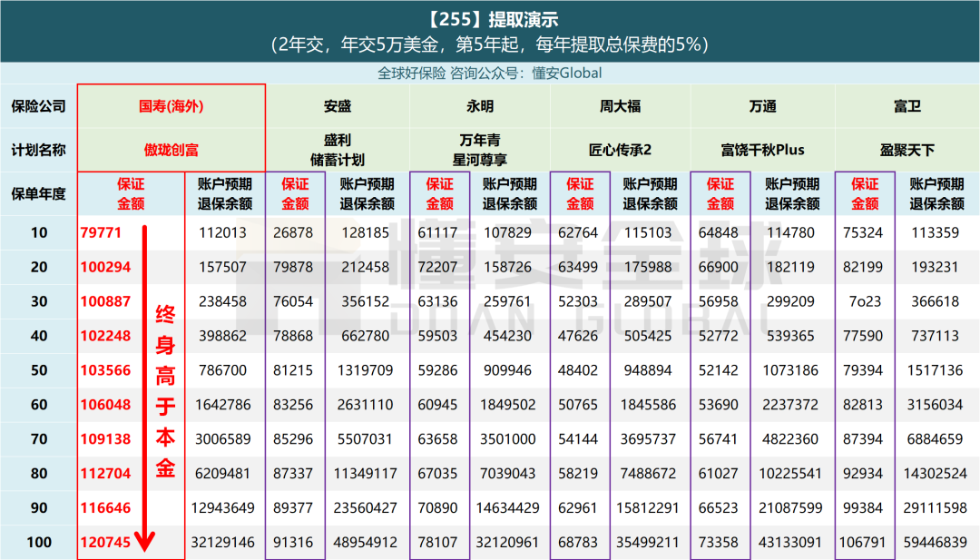
Task: Click the 万通 company header
Action: point(763,106)
